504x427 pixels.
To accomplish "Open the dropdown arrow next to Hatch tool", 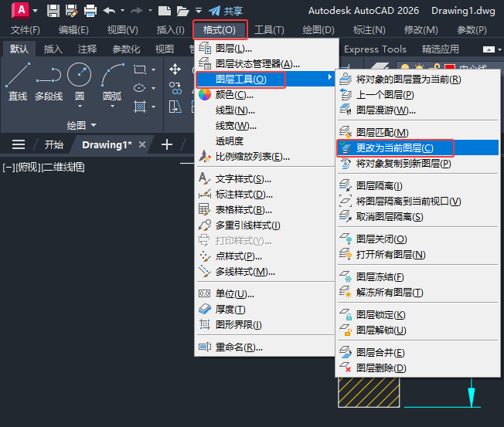I will (153, 107).
